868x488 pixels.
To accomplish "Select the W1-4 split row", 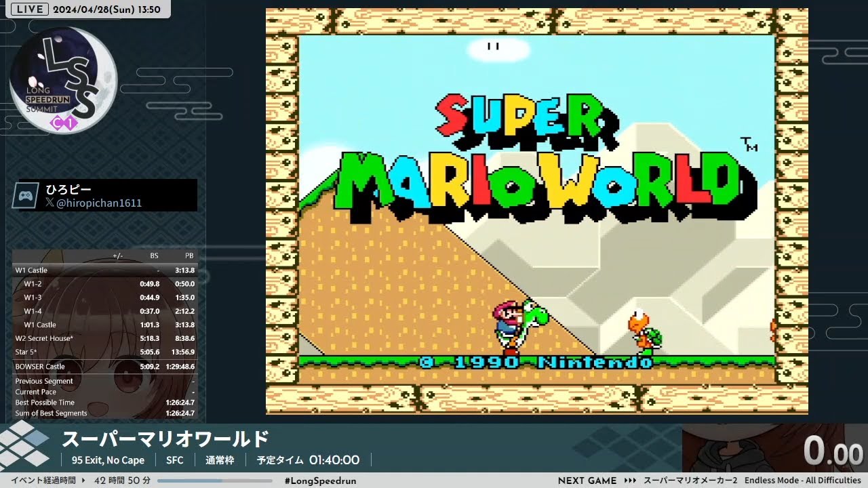I will point(105,311).
